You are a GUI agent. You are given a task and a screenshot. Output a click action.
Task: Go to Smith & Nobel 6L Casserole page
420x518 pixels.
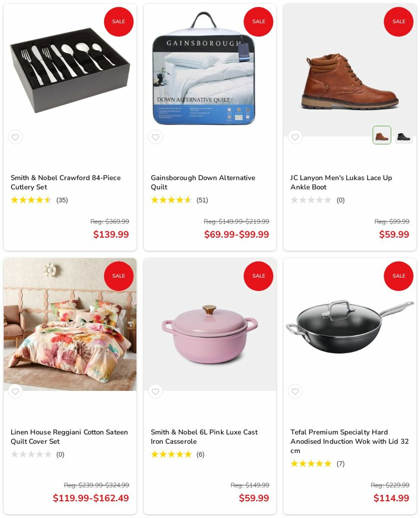coord(204,437)
